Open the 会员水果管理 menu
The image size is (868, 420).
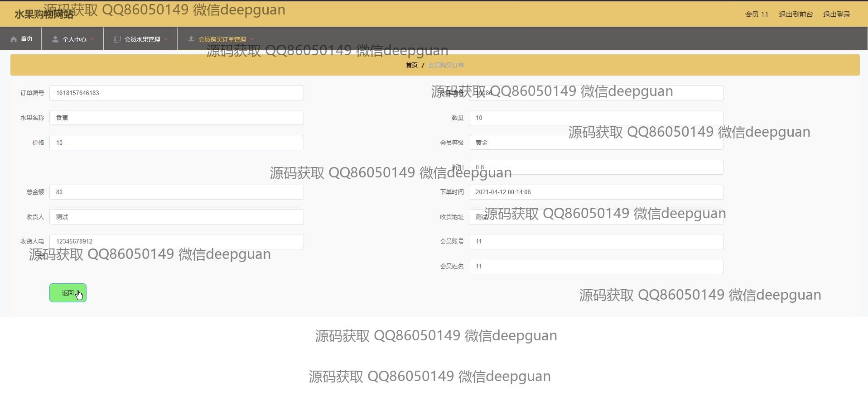(x=142, y=39)
